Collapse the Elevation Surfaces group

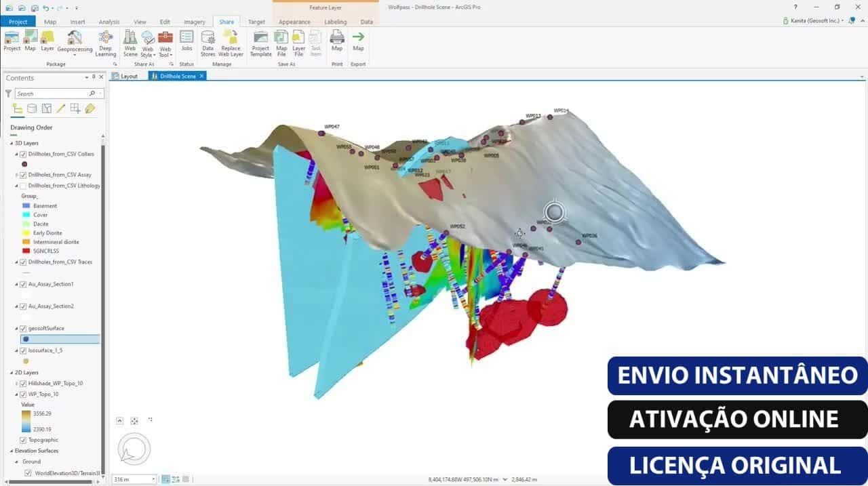pyautogui.click(x=12, y=451)
